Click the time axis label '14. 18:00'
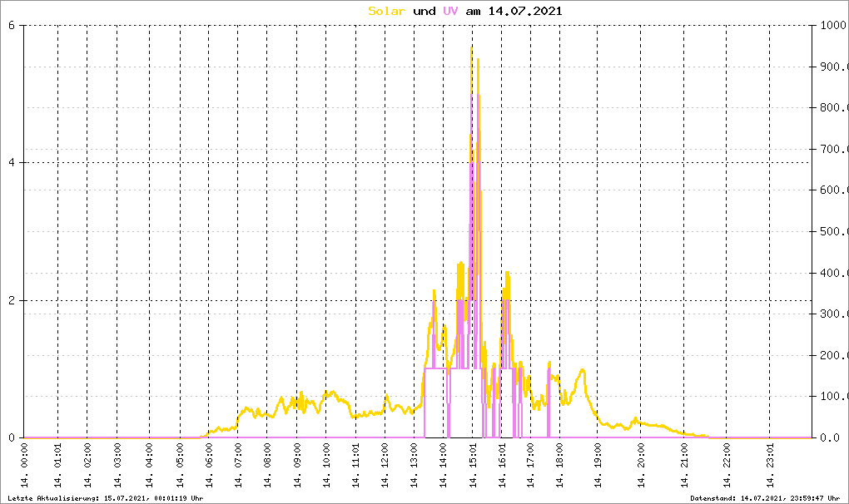 560,466
